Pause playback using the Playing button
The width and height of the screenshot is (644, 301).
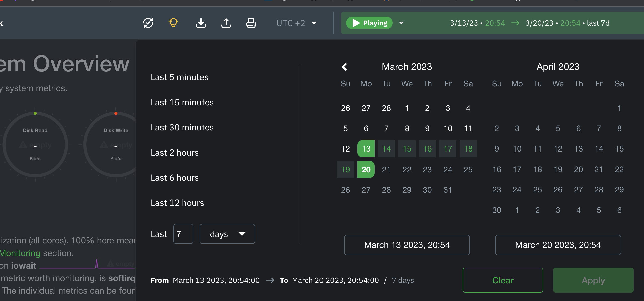(369, 23)
